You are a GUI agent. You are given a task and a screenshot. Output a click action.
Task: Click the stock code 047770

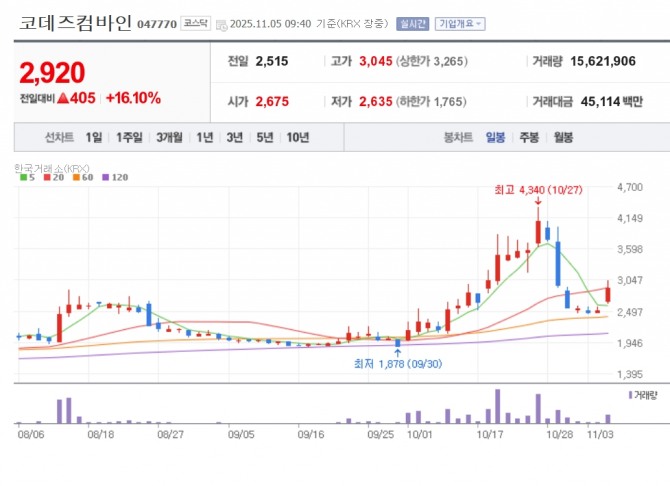point(157,24)
